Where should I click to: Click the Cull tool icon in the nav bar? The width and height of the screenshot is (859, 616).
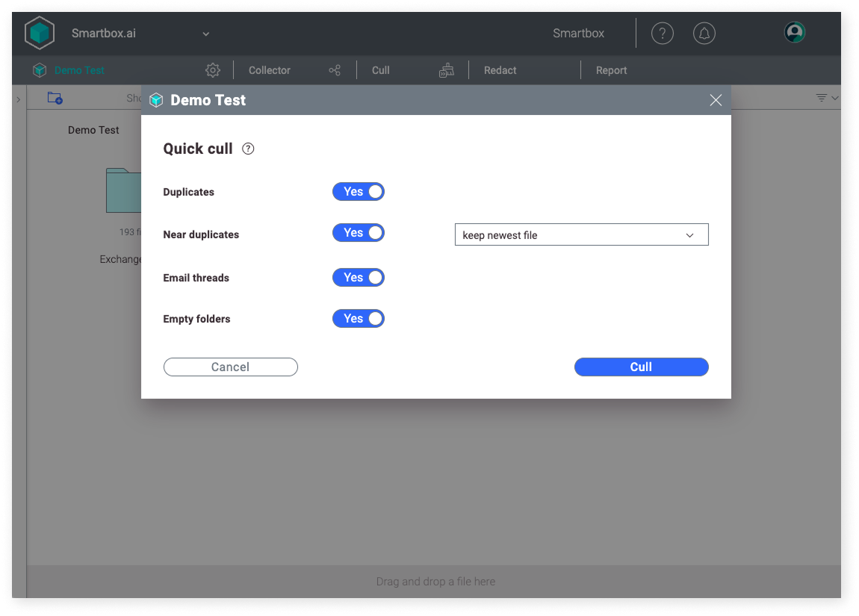point(446,69)
